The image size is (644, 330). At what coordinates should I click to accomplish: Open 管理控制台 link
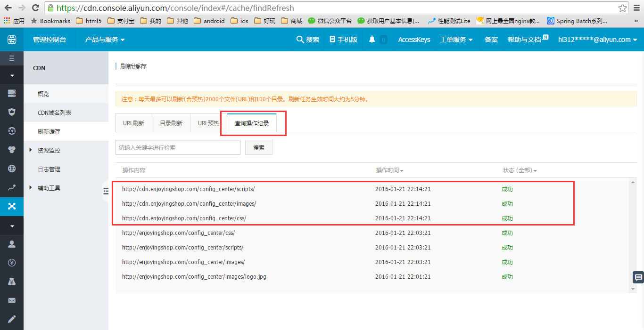[50, 40]
